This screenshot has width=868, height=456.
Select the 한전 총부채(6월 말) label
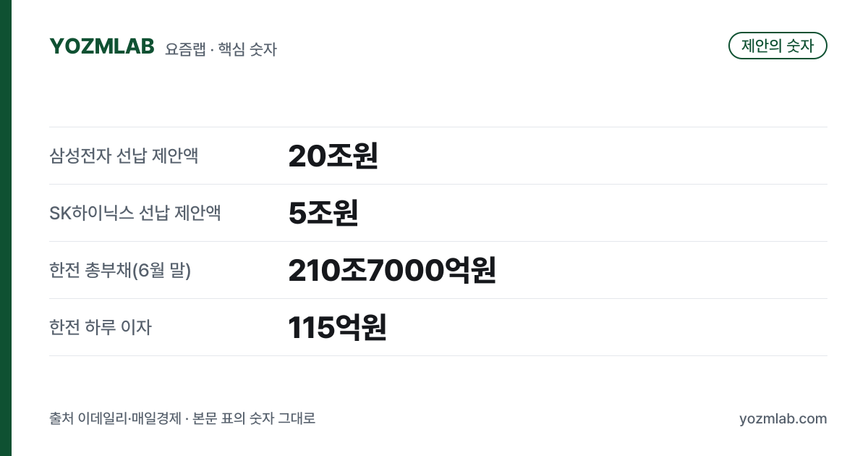click(120, 270)
